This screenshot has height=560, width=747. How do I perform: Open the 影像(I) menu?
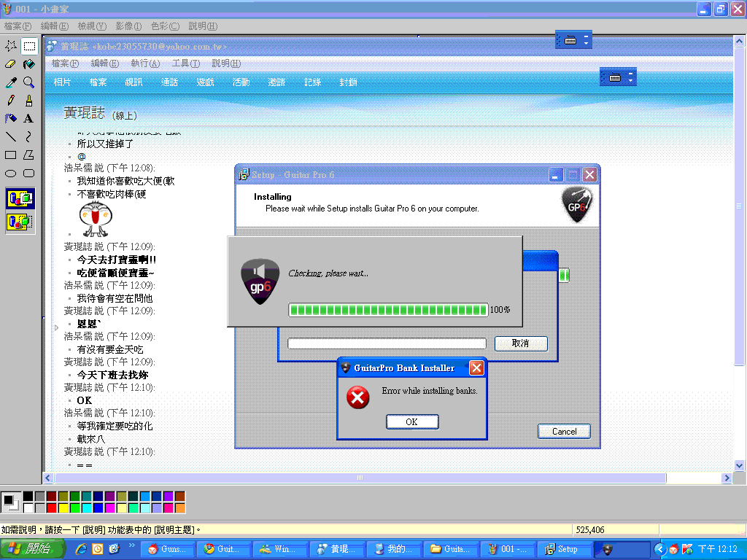pyautogui.click(x=128, y=26)
